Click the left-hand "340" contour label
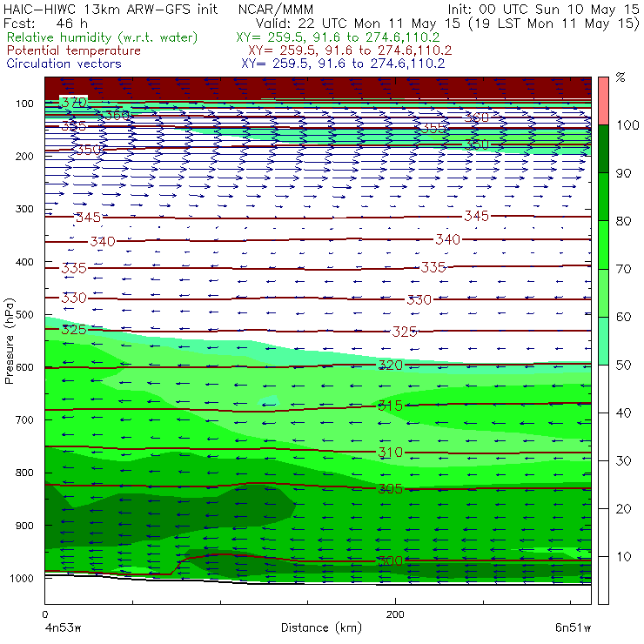 point(103,242)
